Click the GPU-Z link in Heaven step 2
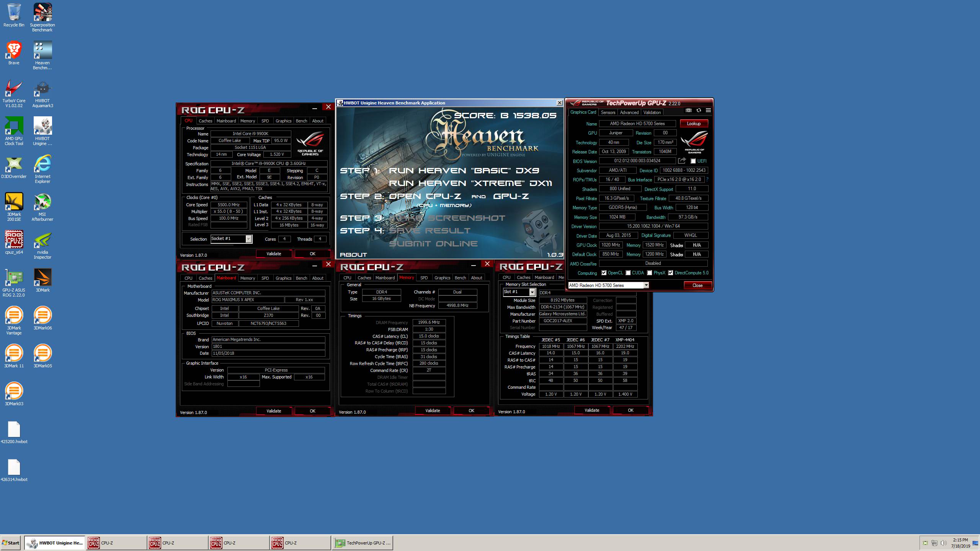Viewport: 980px width, 551px height. coord(511,196)
